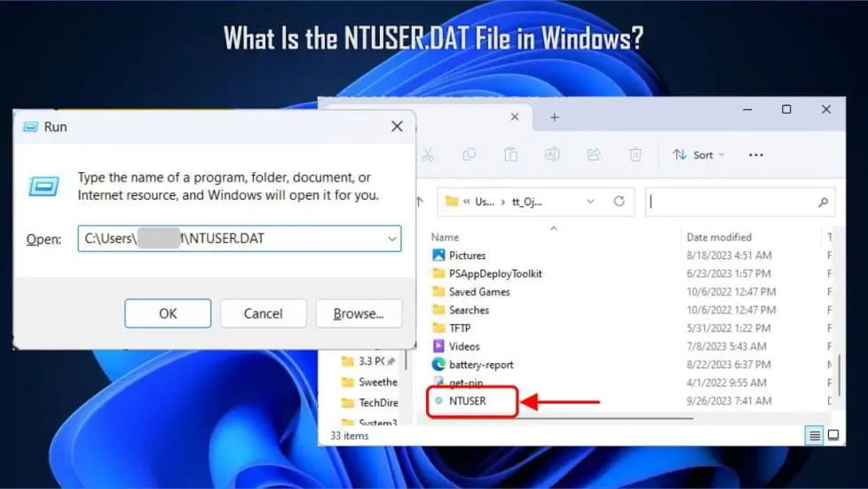Click the Refresh icon beside address bar
Viewport: 868px width, 489px height.
(x=619, y=201)
